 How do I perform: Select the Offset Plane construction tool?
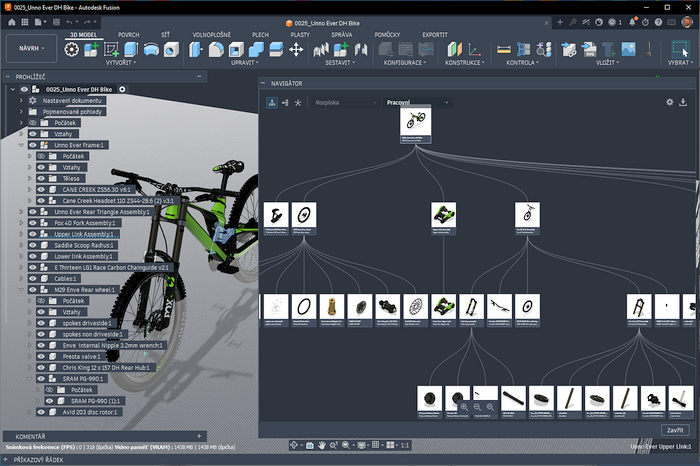(x=454, y=49)
